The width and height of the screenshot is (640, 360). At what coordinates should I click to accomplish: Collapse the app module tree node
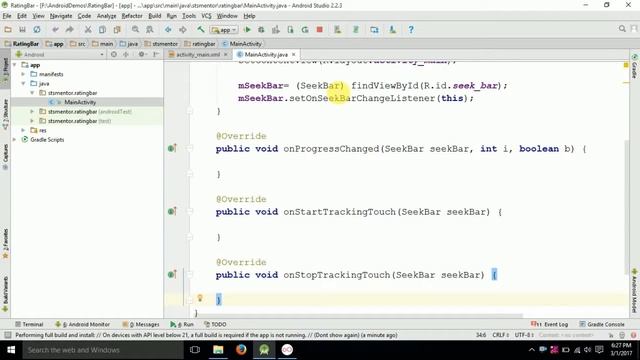[x=15, y=65]
